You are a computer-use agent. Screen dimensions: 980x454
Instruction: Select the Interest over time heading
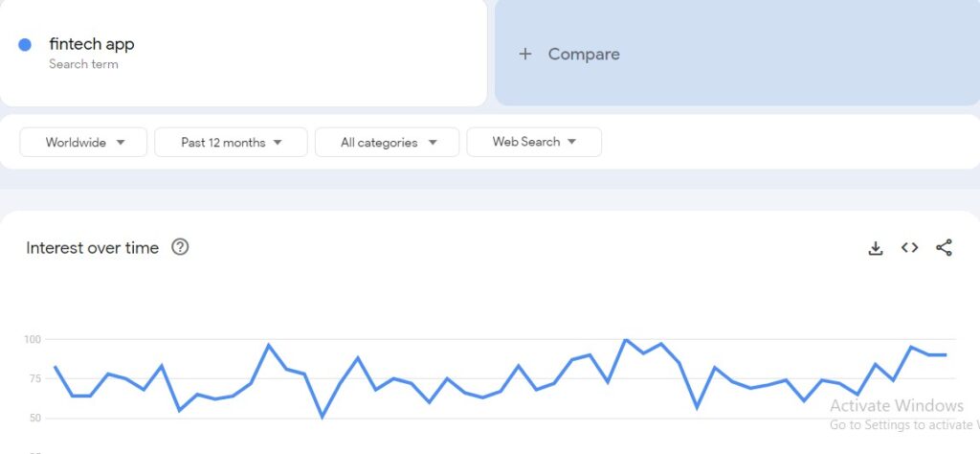(93, 248)
